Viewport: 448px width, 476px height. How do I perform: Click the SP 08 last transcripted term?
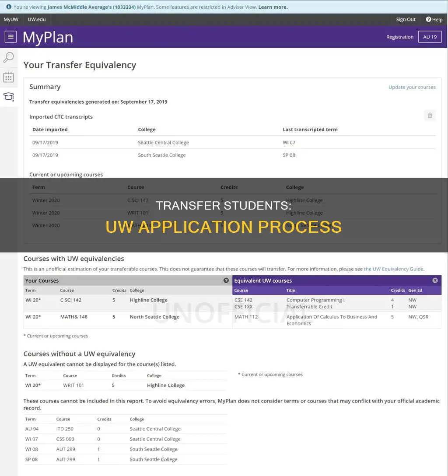[289, 155]
